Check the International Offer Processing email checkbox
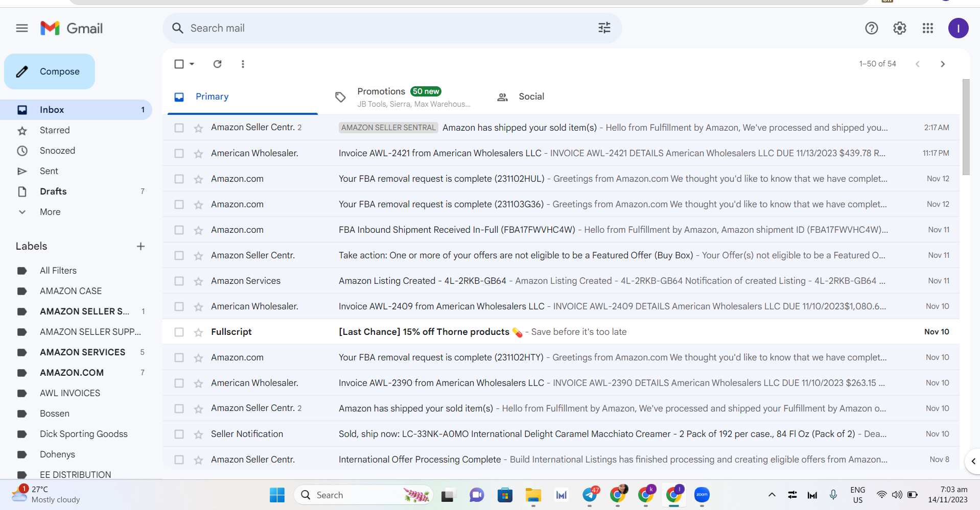Image resolution: width=980 pixels, height=510 pixels. (x=179, y=459)
